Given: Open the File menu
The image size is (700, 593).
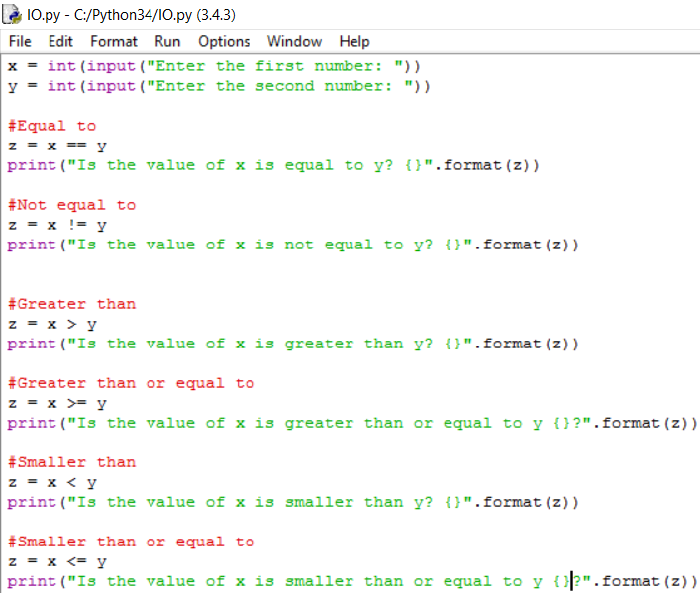Looking at the screenshot, I should [20, 41].
